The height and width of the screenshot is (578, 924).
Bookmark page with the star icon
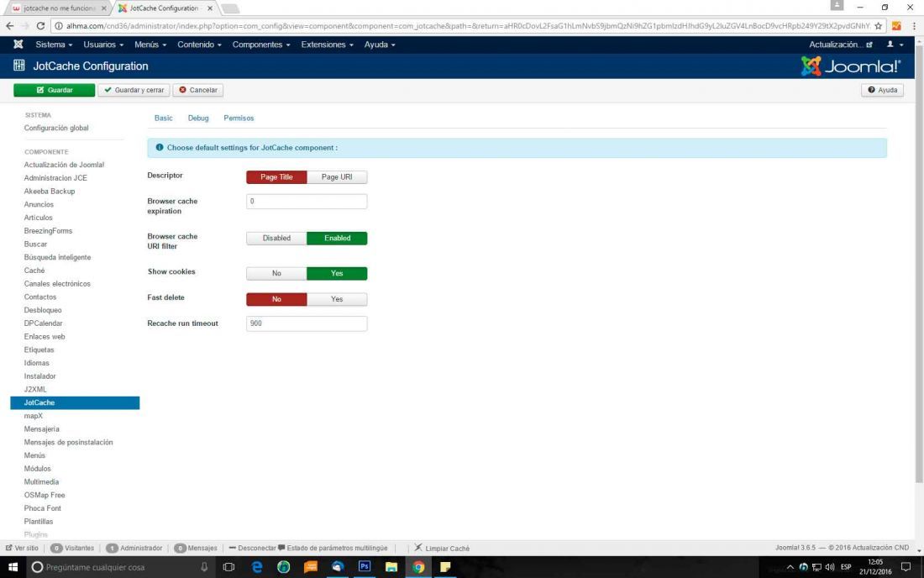click(878, 26)
